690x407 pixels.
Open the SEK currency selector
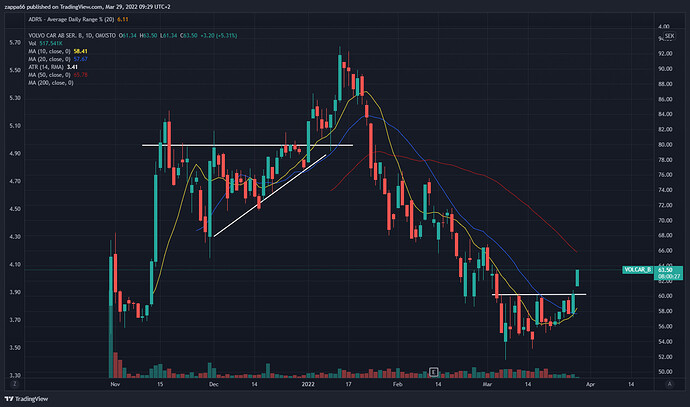[x=669, y=36]
